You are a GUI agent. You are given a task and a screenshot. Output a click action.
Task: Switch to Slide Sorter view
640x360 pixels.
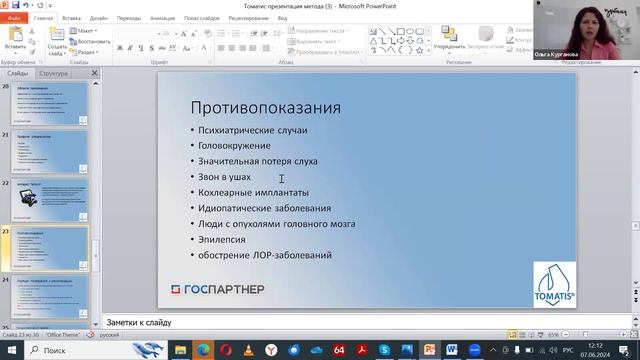point(522,335)
